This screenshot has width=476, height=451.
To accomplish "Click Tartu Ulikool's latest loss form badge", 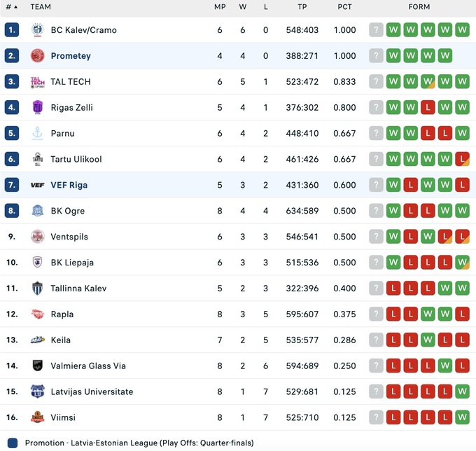I will point(462,160).
